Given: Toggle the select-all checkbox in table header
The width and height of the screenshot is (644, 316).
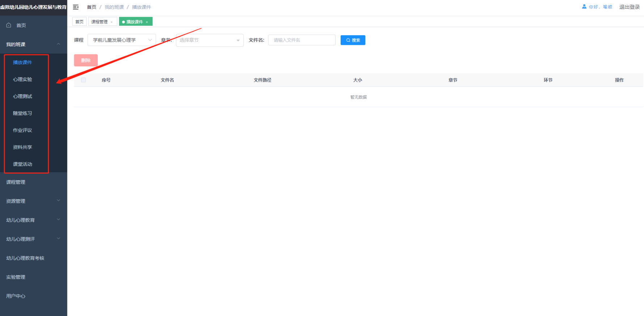Looking at the screenshot, I should [84, 80].
